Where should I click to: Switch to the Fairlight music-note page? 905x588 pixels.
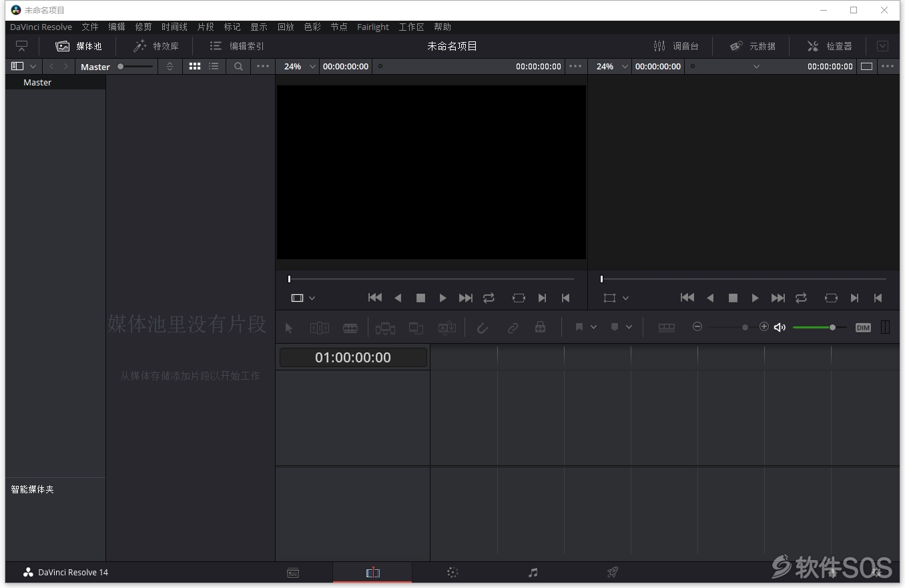pyautogui.click(x=533, y=573)
